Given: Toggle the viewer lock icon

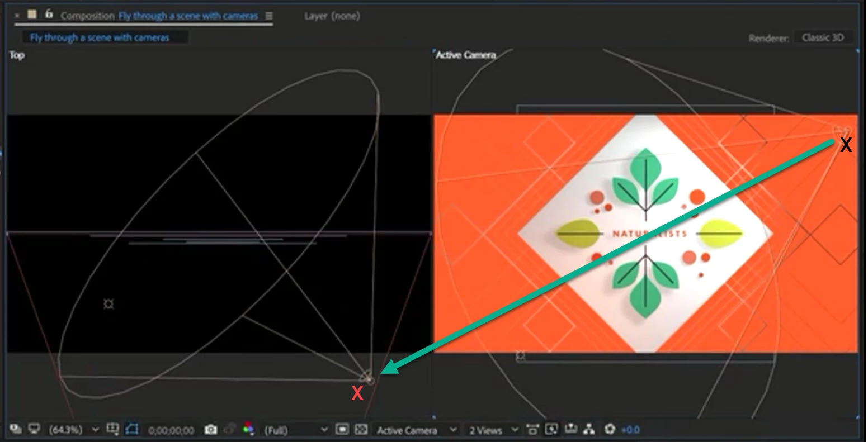Looking at the screenshot, I should tap(49, 15).
